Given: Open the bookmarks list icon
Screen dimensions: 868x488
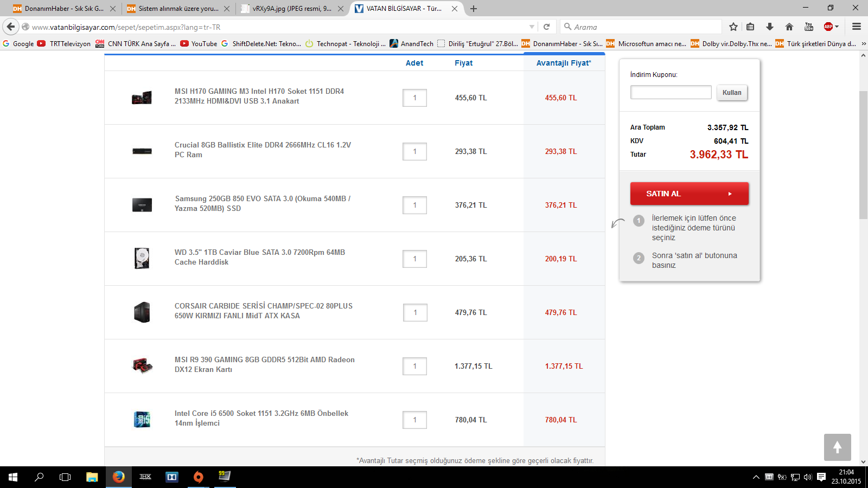Looking at the screenshot, I should (x=750, y=27).
